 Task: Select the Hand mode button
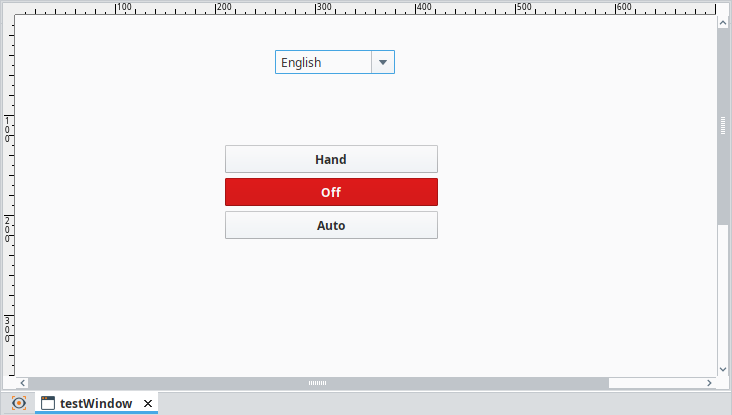331,159
